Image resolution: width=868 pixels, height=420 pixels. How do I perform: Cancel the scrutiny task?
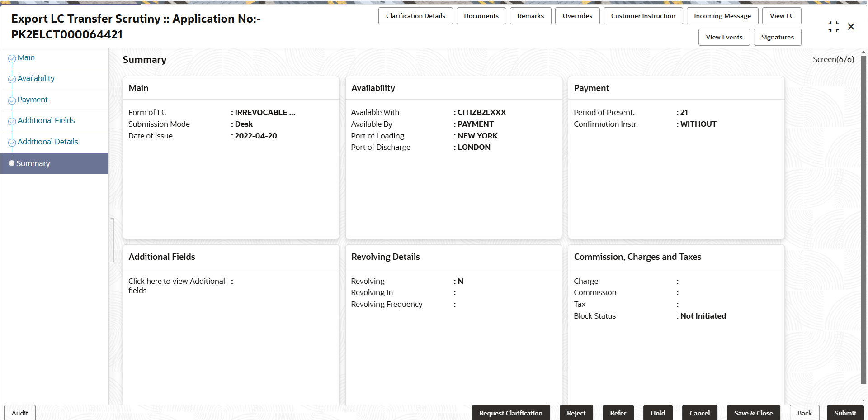700,413
